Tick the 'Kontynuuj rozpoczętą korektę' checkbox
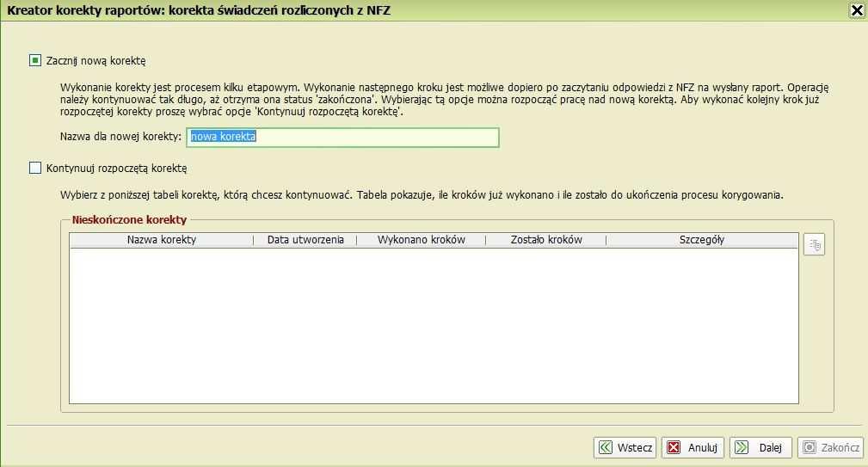The height and width of the screenshot is (467, 868). point(35,168)
